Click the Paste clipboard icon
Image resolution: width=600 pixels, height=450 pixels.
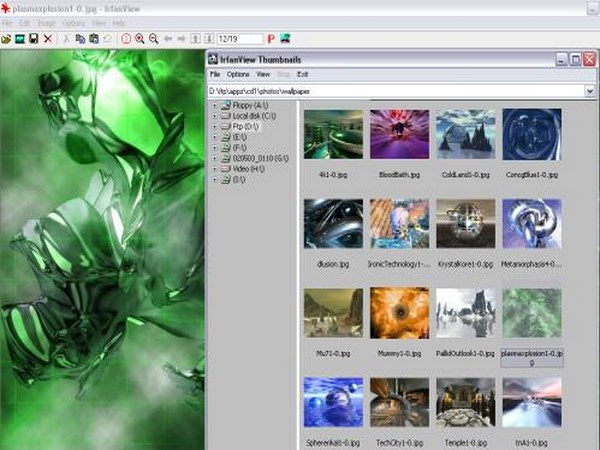(93, 38)
